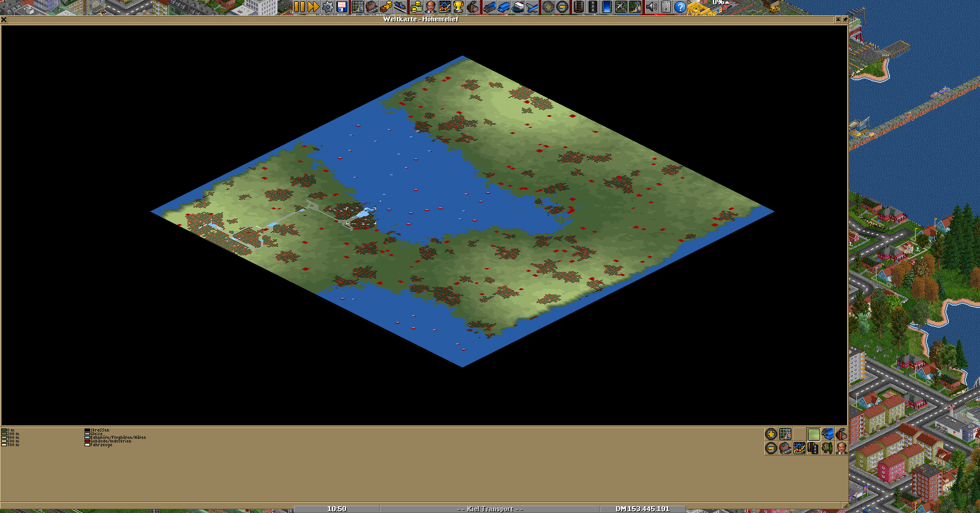Open the aircraft list from the toolbar
This screenshot has width=980, height=513.
coord(532,7)
